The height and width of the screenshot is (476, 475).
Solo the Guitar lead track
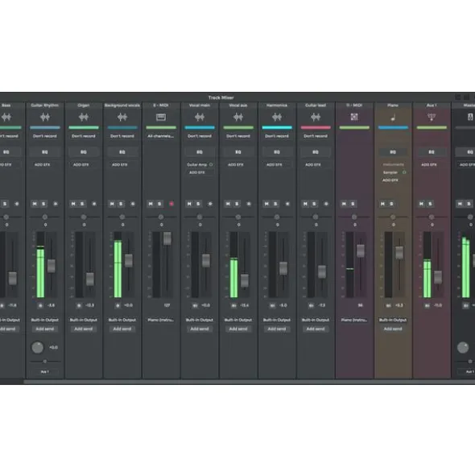click(x=315, y=204)
